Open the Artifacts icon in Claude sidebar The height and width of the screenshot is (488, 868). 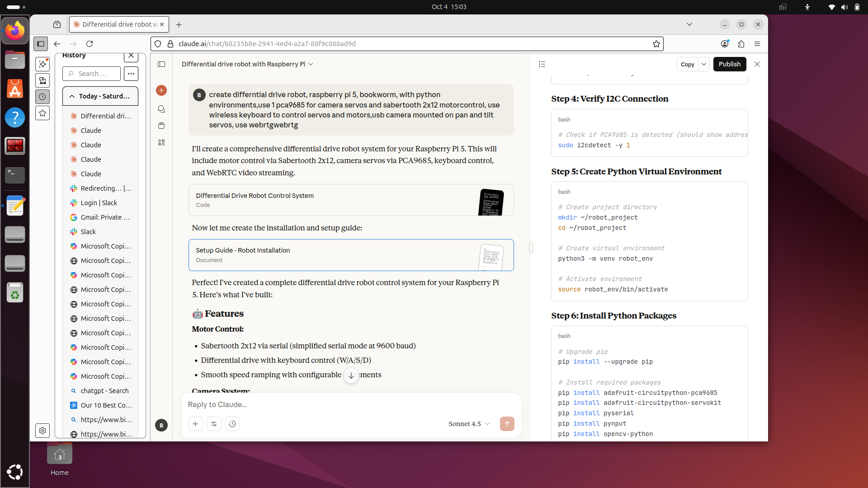tap(161, 142)
